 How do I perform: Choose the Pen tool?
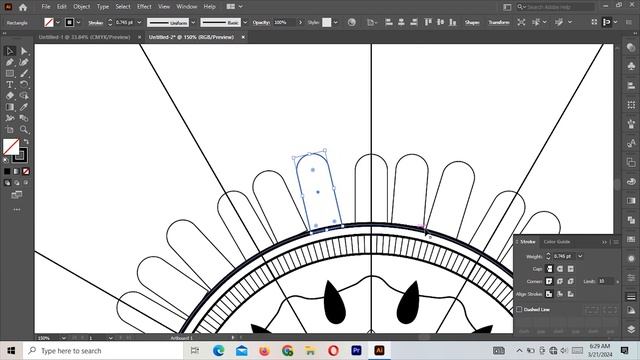[x=10, y=62]
